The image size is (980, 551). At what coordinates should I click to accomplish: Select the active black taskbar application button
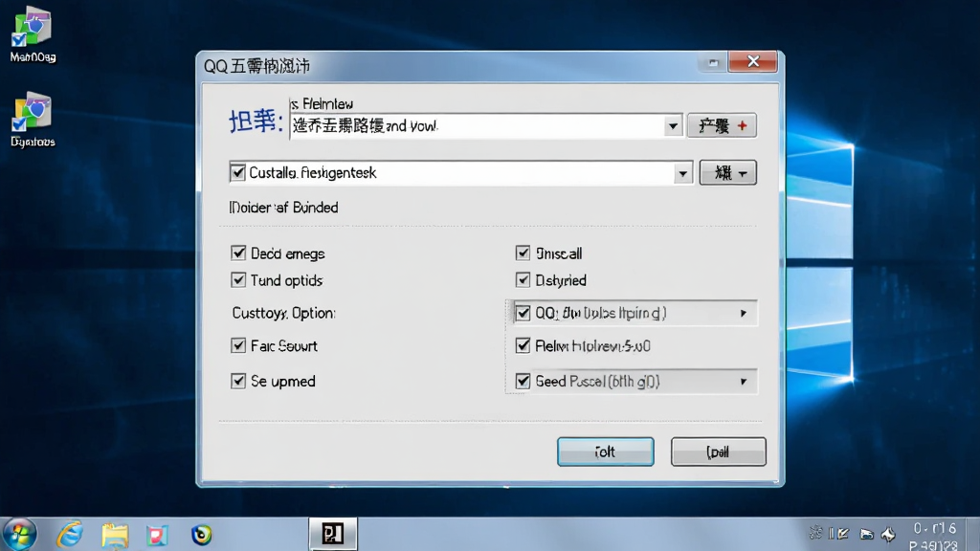pyautogui.click(x=333, y=534)
